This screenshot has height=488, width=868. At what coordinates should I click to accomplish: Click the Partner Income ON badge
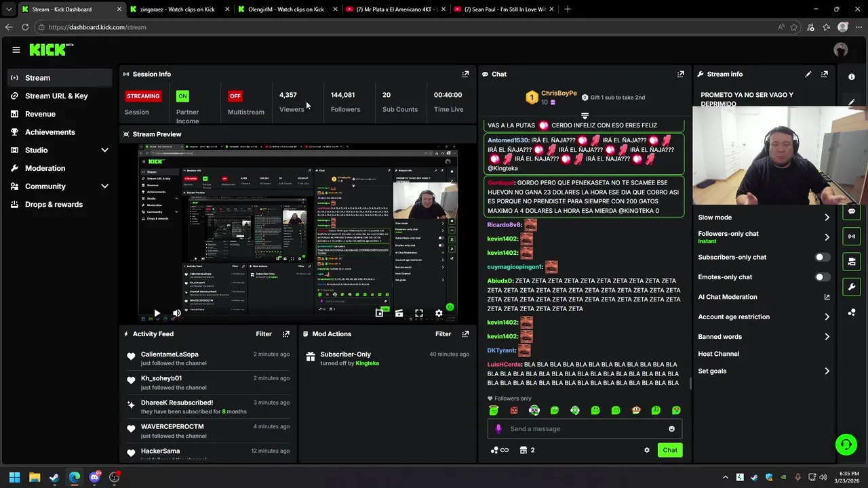point(182,96)
